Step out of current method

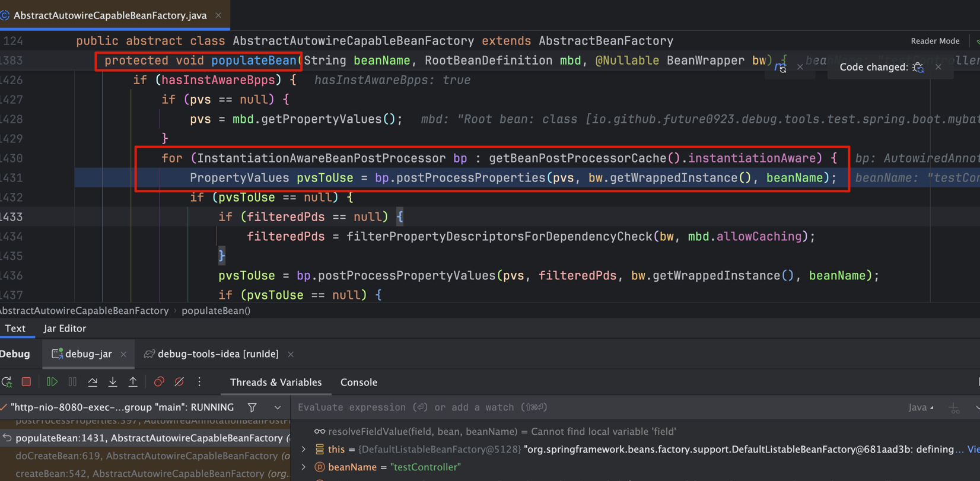click(133, 382)
